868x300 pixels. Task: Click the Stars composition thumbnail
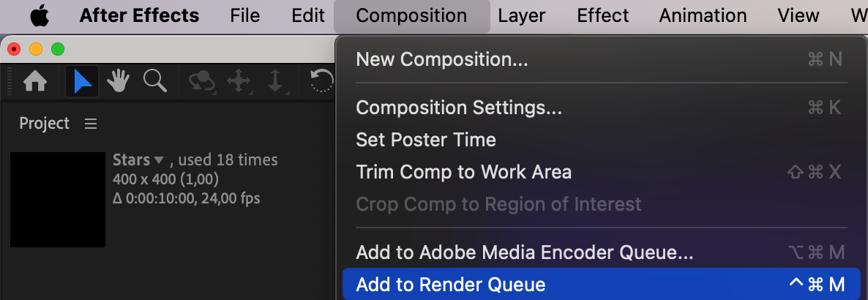(58, 199)
